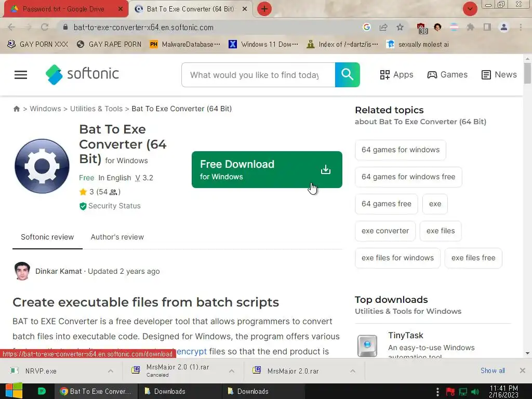Open 'Index of /~dartz/is' bookmark
This screenshot has height=399, width=532.
(342, 45)
